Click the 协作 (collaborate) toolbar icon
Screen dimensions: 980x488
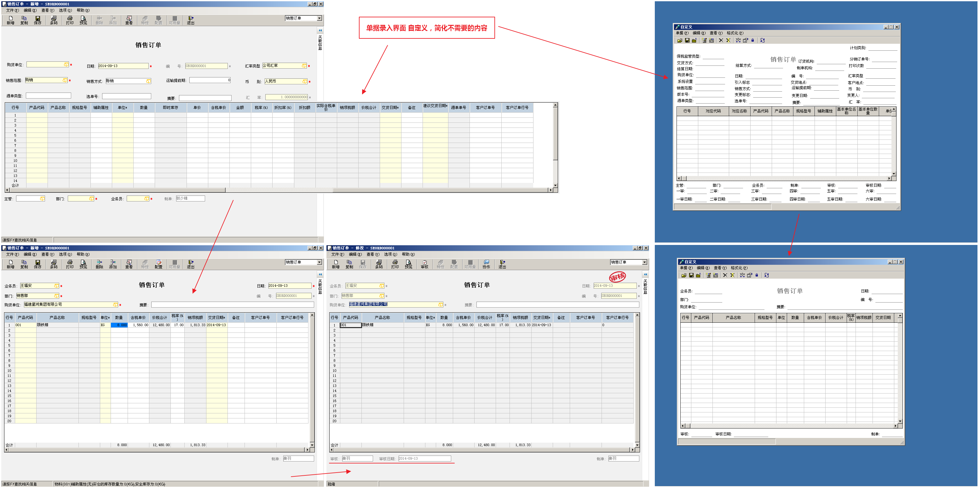(x=486, y=264)
